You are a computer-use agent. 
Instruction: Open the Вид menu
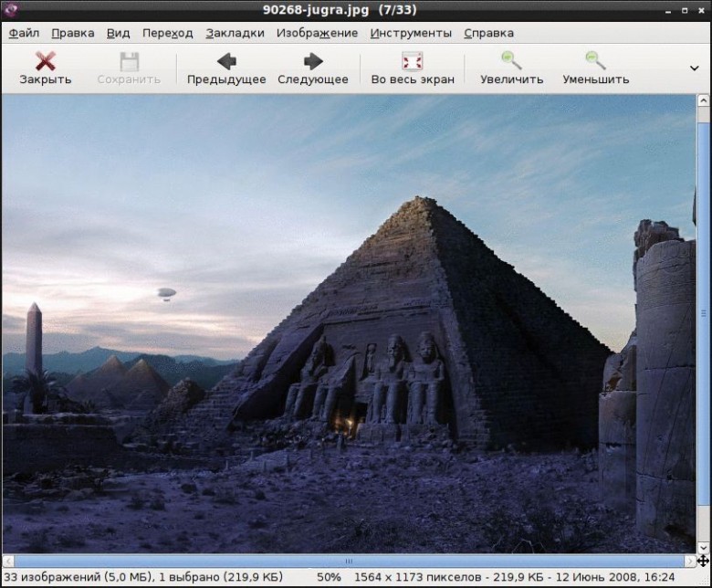coord(118,33)
